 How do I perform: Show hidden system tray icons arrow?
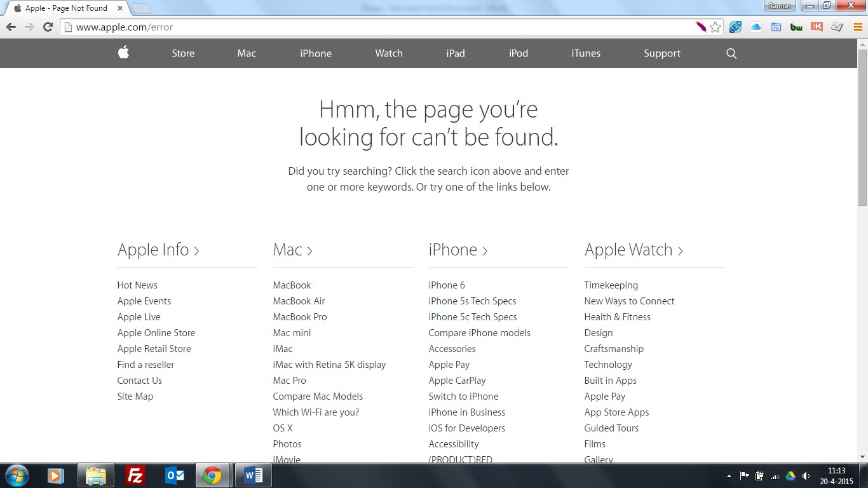click(728, 476)
